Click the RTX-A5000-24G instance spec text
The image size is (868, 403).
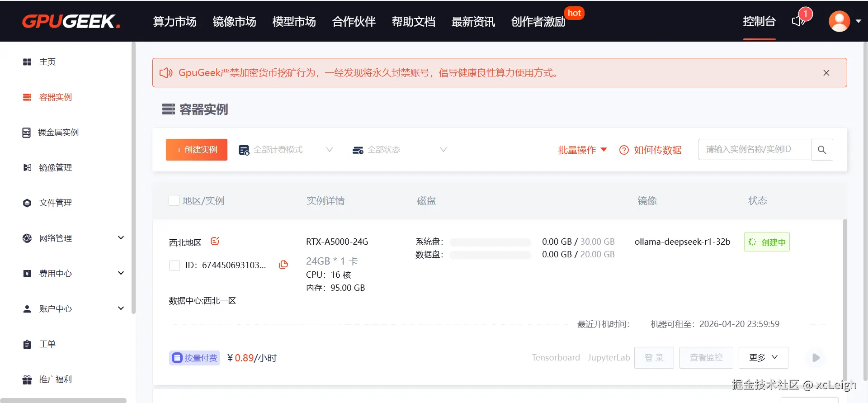(x=337, y=242)
